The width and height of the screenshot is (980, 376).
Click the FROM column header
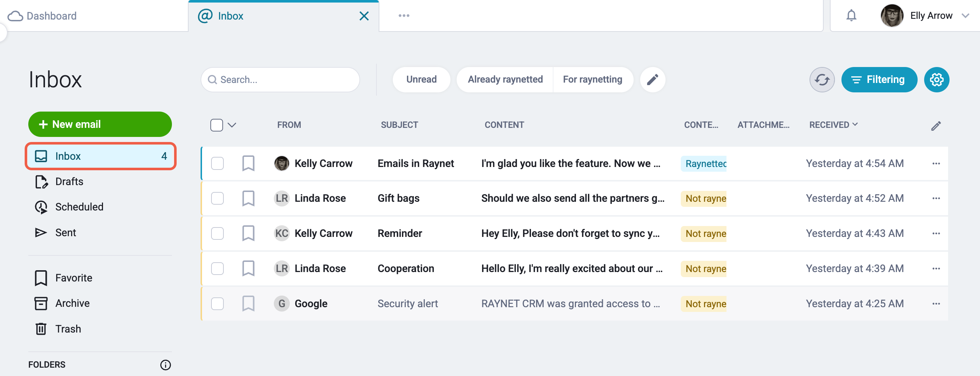click(289, 125)
